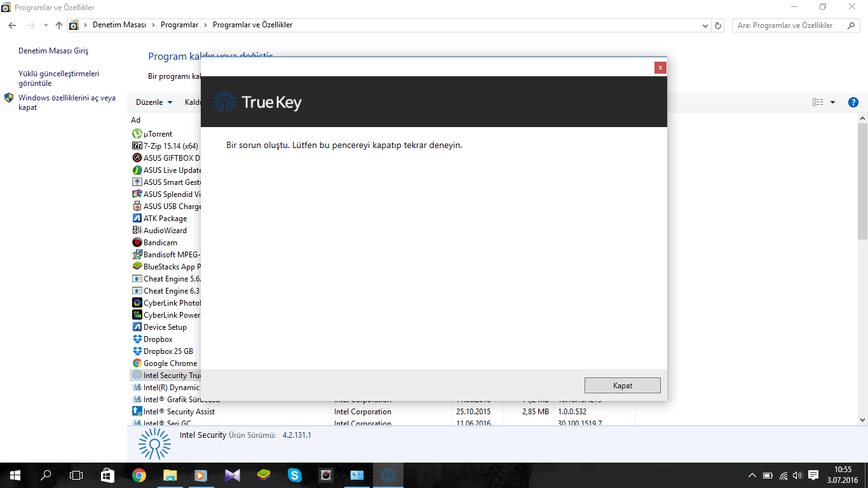Select the Bandicam red record icon
868x488 pixels.
click(137, 243)
